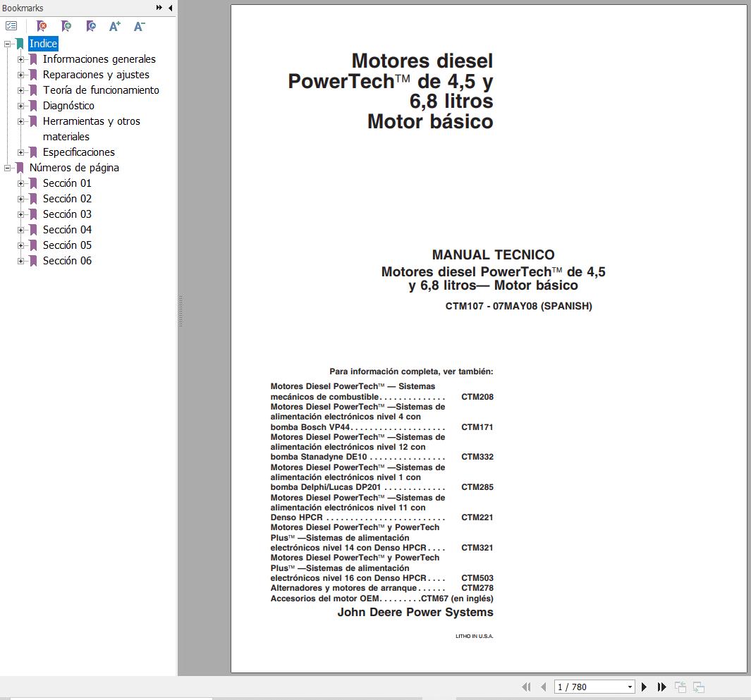Select the Números de página bookmark
Screen dimensions: 751x700
point(74,168)
